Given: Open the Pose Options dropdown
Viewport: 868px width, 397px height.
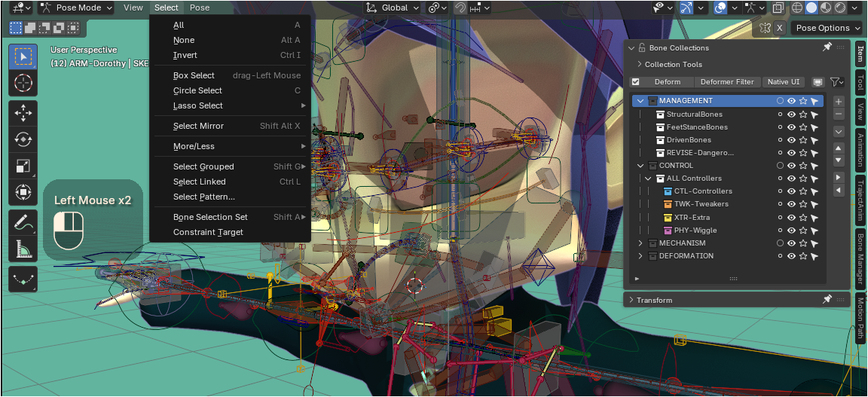Looking at the screenshot, I should click(x=827, y=28).
